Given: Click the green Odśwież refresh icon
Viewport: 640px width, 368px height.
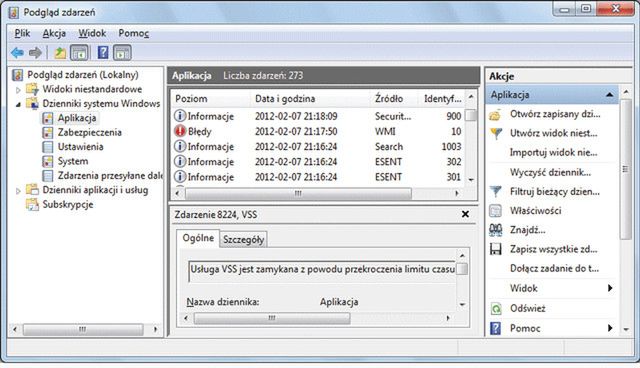Looking at the screenshot, I should [496, 308].
